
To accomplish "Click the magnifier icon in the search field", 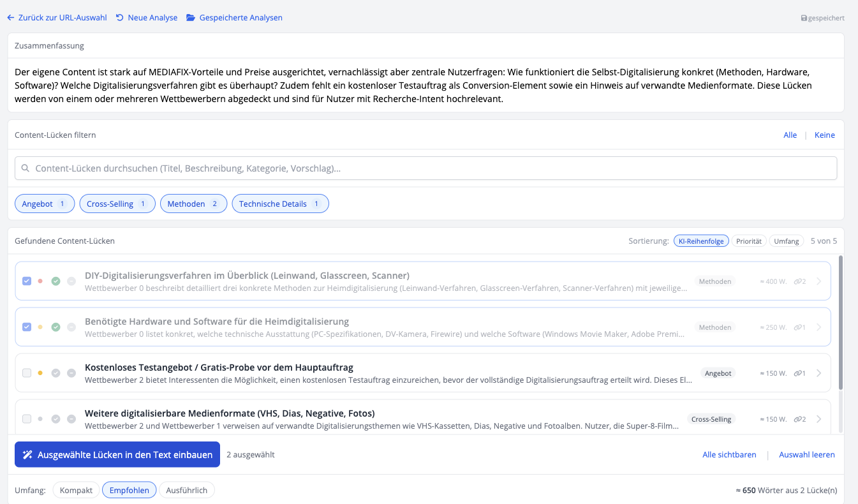I will point(26,168).
